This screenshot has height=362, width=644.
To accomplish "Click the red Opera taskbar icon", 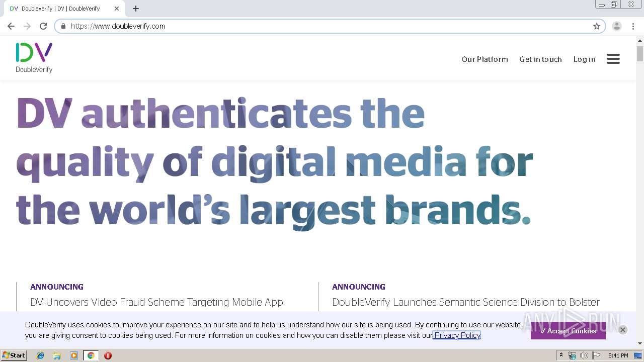I will pyautogui.click(x=108, y=355).
